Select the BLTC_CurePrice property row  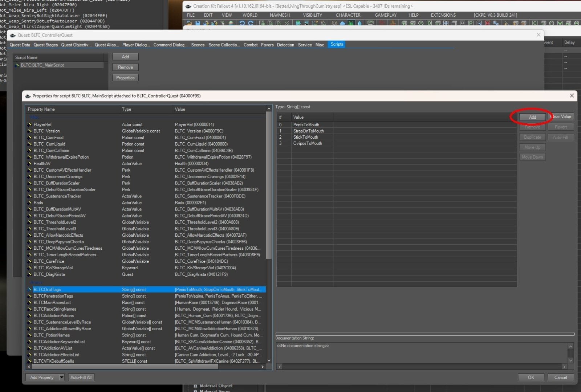[146, 261]
